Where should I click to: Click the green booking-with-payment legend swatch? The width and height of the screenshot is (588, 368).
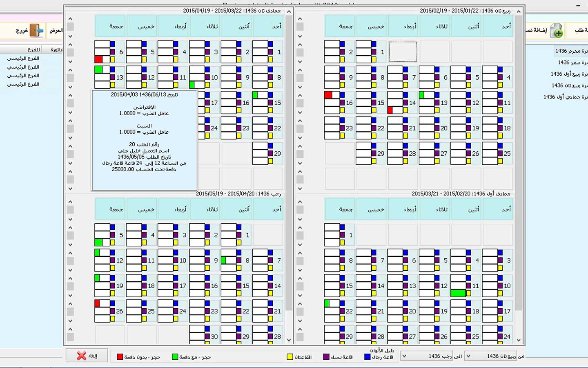pos(175,357)
